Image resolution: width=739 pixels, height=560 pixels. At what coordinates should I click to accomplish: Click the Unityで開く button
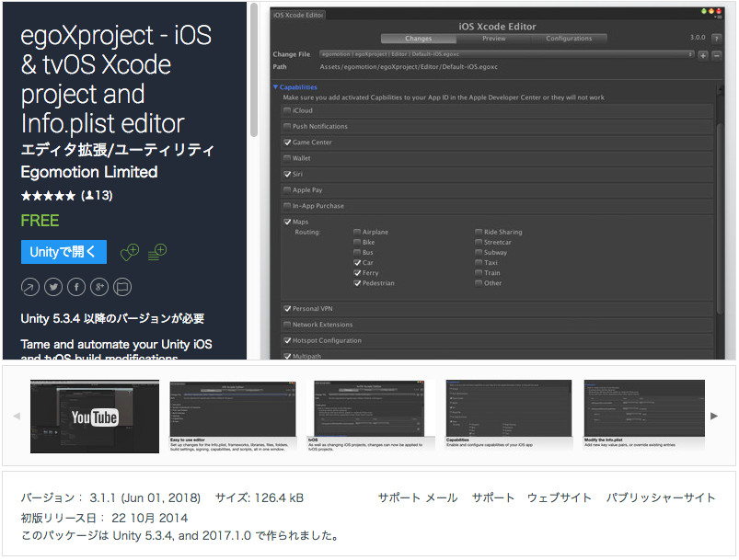tap(64, 252)
